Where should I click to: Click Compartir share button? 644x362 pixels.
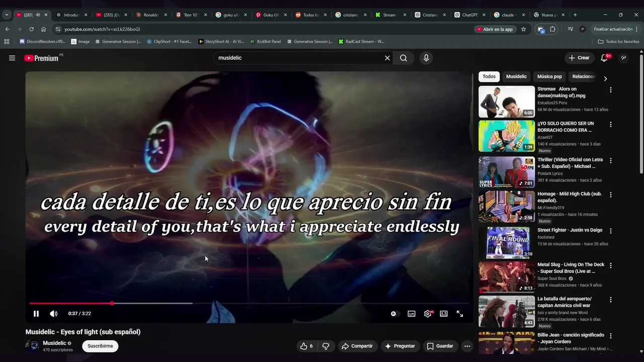(357, 346)
